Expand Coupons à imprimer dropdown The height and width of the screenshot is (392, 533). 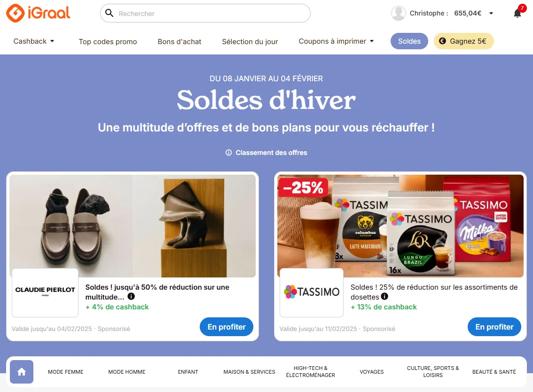[x=336, y=41]
